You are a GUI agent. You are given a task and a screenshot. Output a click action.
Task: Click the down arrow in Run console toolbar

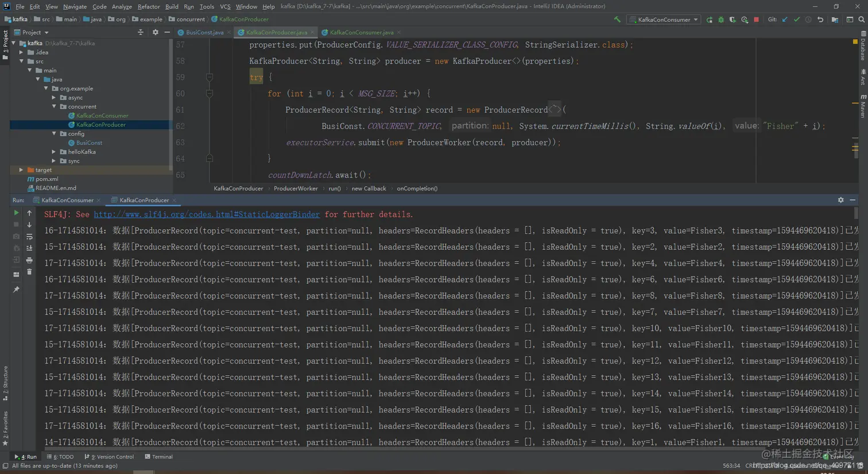tap(29, 225)
